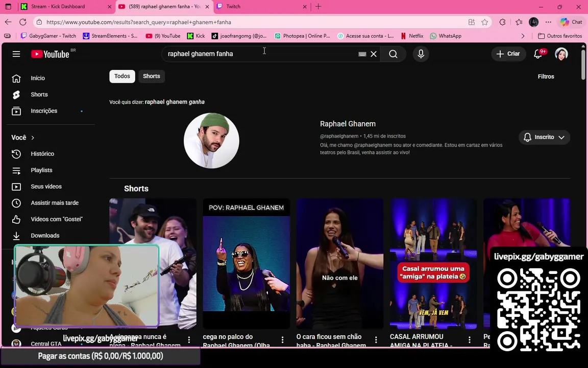Go back with the browser back arrow
The image size is (588, 368).
8,22
